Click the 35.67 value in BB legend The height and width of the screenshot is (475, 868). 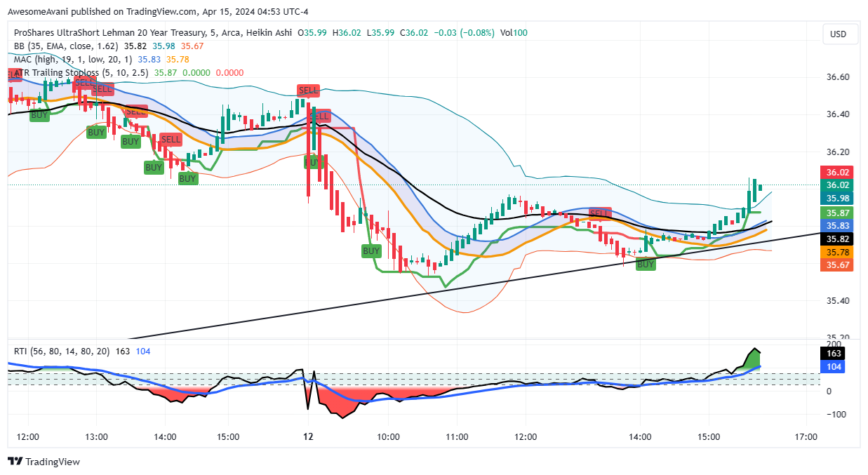(x=192, y=46)
